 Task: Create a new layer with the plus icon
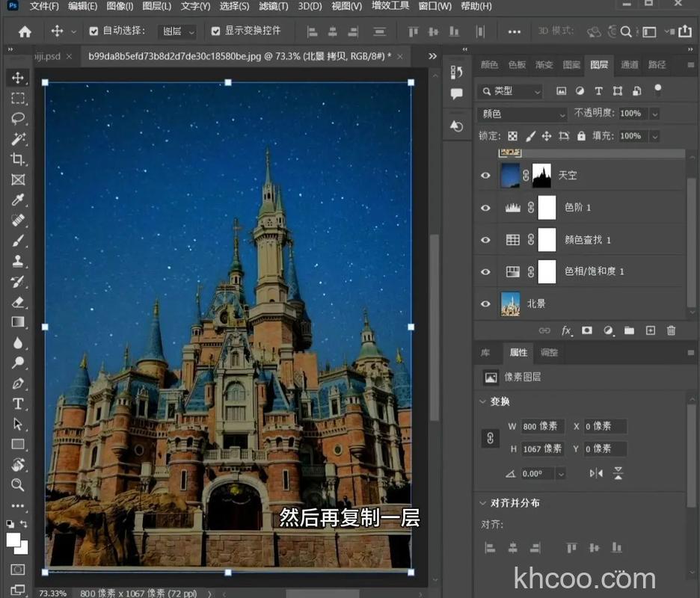(650, 330)
